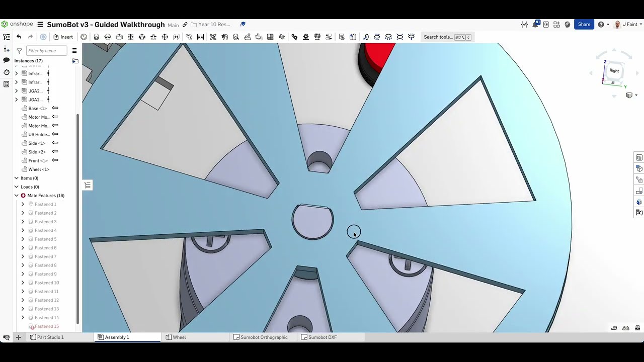Add a new tab with plus button

pos(18,337)
